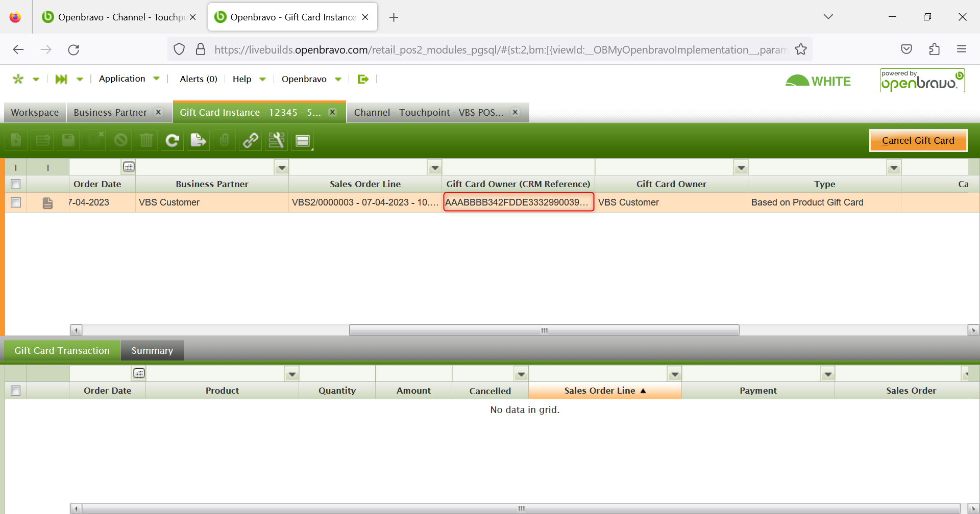Click the Delete (trash) toolbar icon

(x=146, y=140)
